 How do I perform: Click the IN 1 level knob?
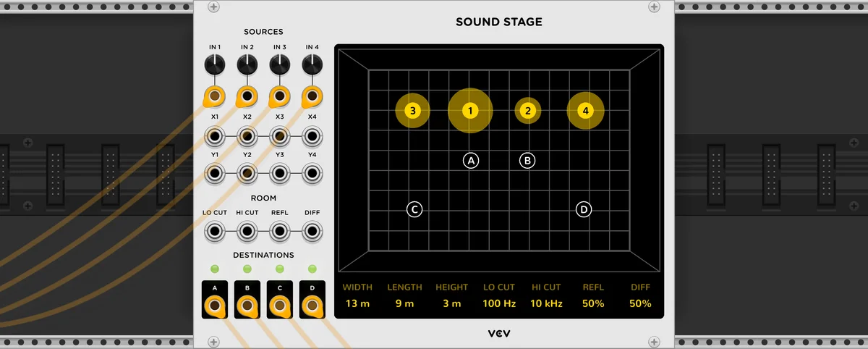215,65
